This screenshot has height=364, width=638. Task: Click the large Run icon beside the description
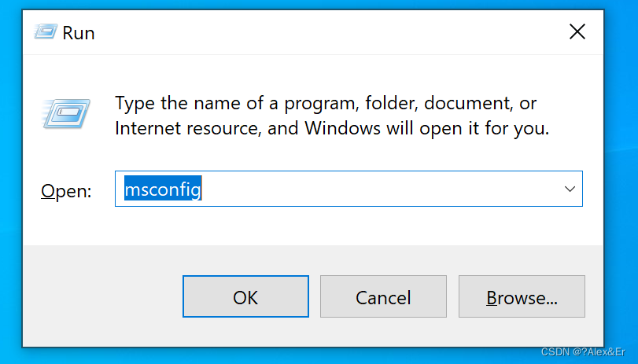66,113
